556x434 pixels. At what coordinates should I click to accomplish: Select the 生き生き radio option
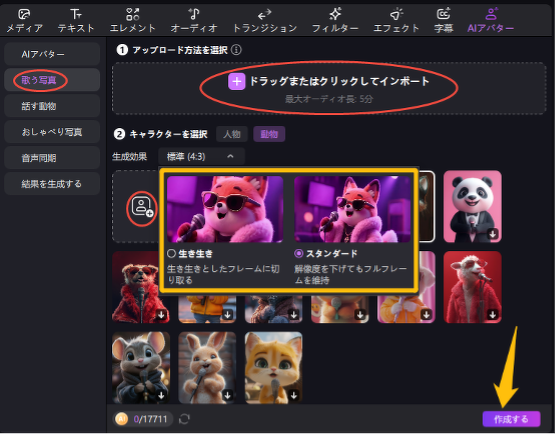(x=172, y=253)
